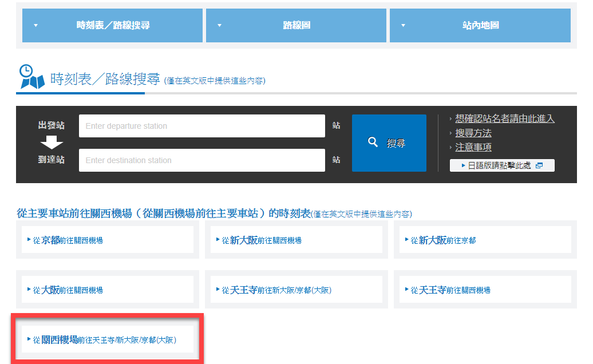Focus the Enter departure station field

point(202,126)
